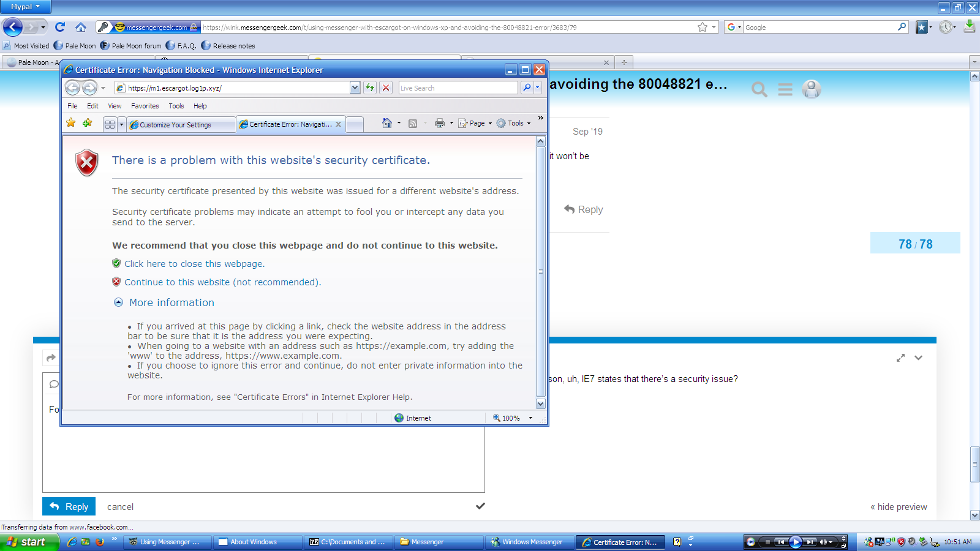This screenshot has height=551, width=980.
Task: Click Pale Moon back button
Action: tap(13, 27)
